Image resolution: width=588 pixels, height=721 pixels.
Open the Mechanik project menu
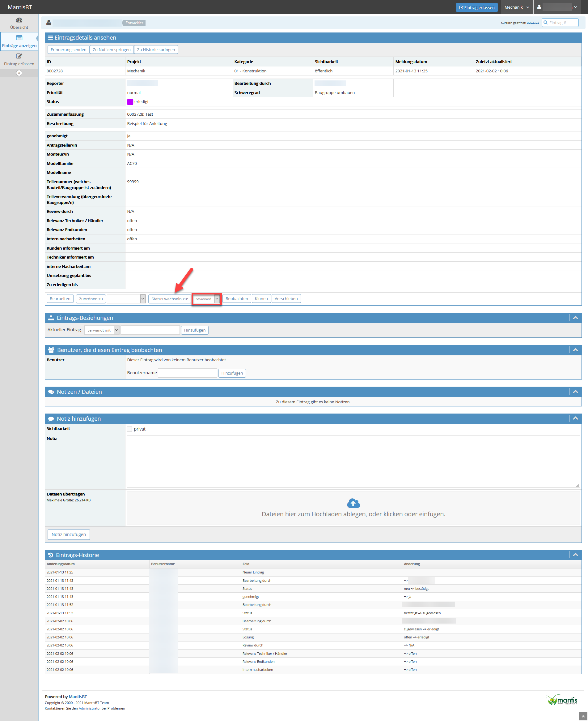pyautogui.click(x=516, y=7)
